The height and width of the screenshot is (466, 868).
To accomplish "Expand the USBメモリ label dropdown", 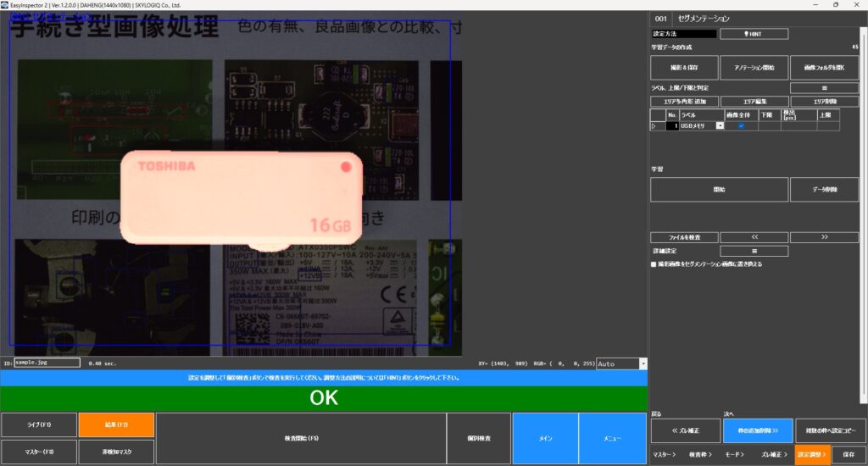I will pyautogui.click(x=720, y=126).
